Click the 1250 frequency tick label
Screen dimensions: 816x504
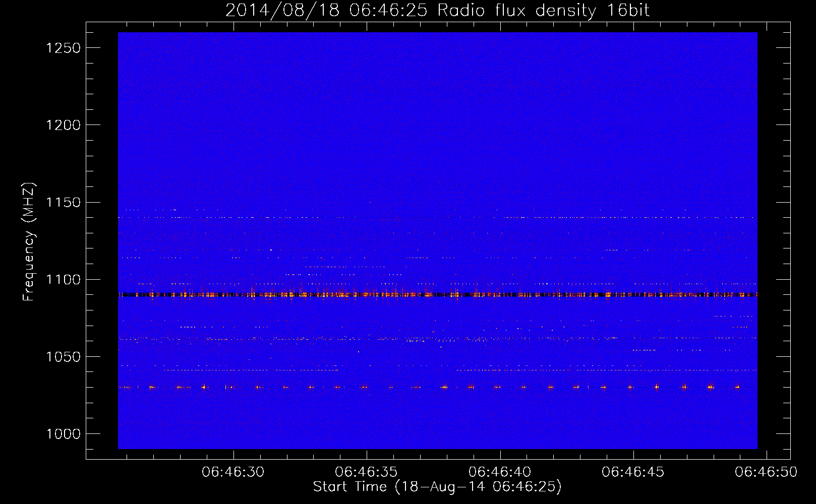[64, 48]
